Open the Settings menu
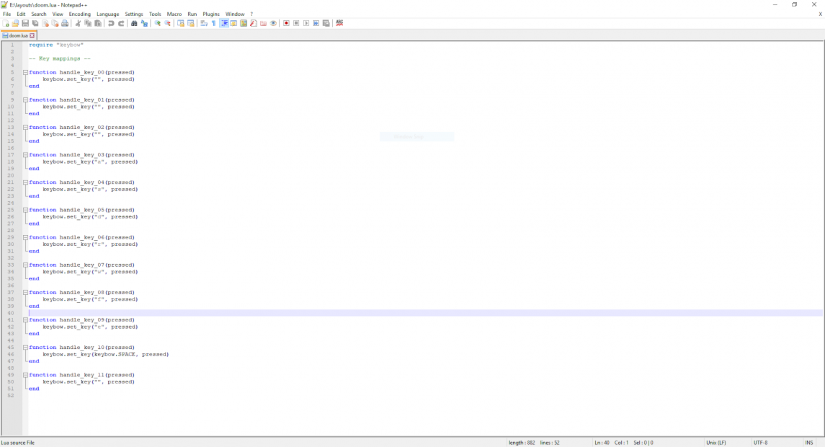 [x=134, y=14]
